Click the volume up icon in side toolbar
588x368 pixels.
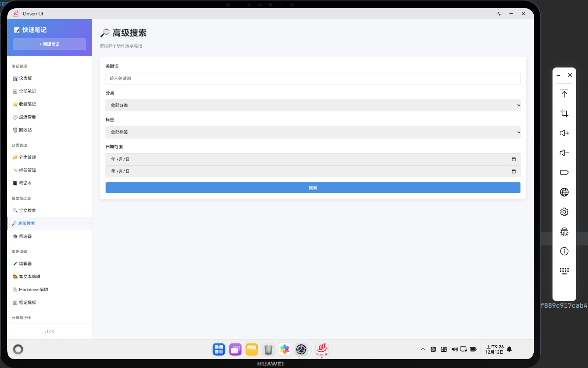pos(564,133)
